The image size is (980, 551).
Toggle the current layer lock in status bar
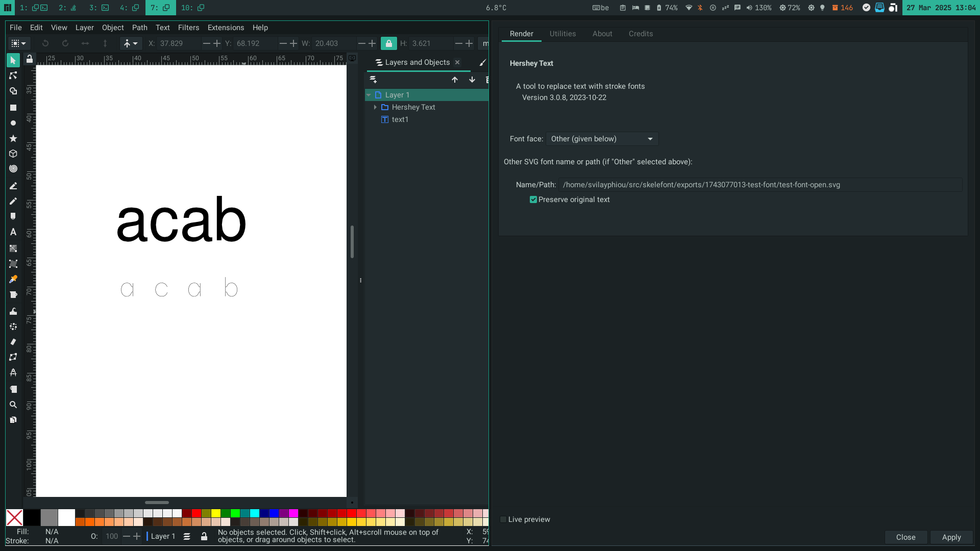[x=204, y=536]
